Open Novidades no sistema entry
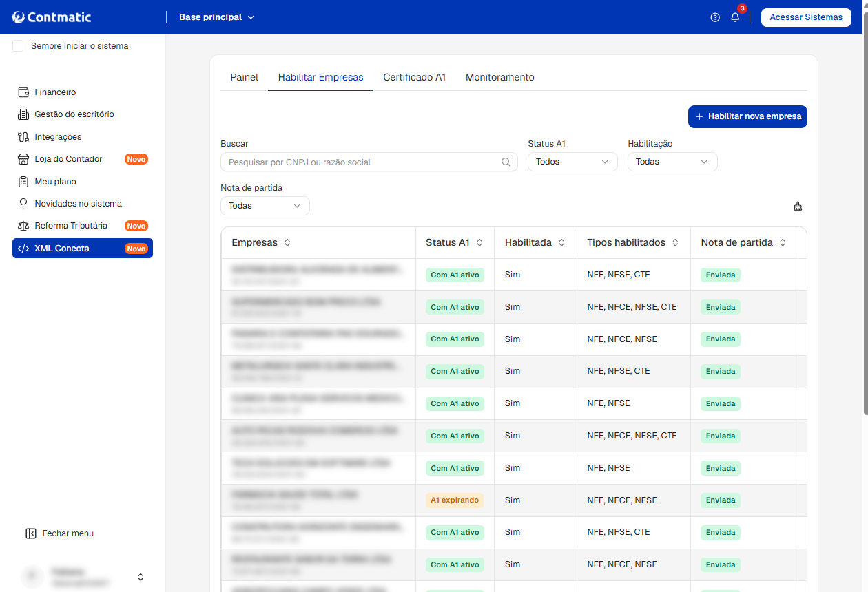868x592 pixels. coord(83,204)
